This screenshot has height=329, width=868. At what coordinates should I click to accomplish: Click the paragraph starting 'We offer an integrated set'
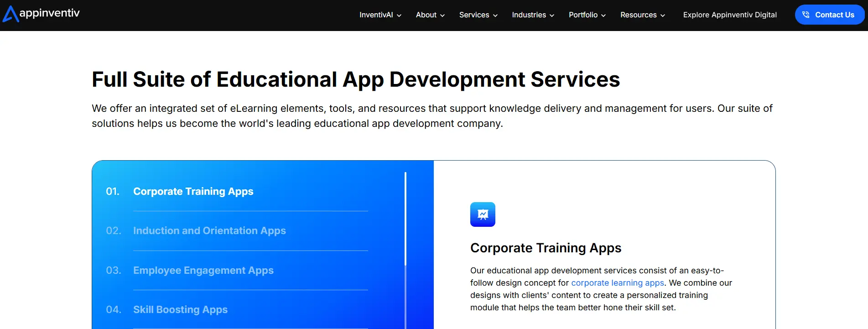point(432,116)
